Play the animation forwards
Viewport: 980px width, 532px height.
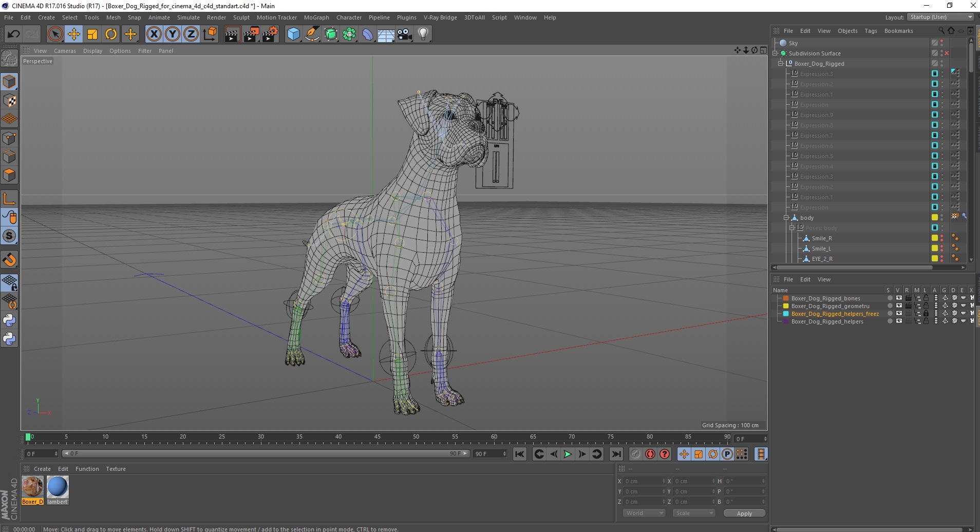click(x=568, y=454)
